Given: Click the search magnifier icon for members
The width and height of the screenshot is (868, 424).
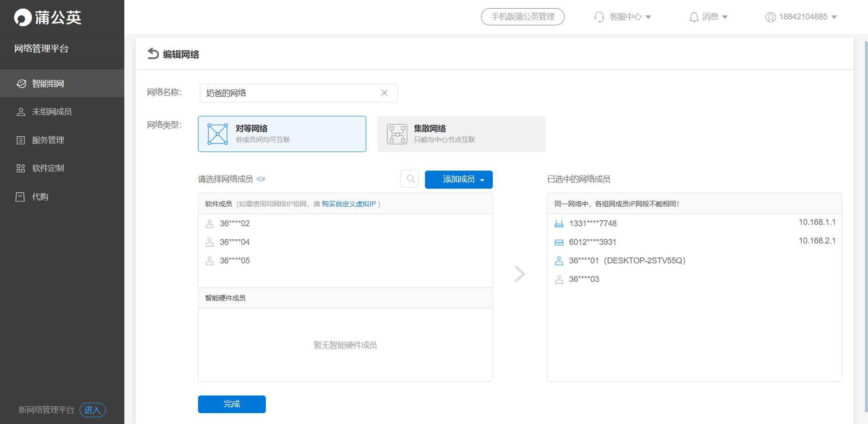Looking at the screenshot, I should [x=410, y=179].
